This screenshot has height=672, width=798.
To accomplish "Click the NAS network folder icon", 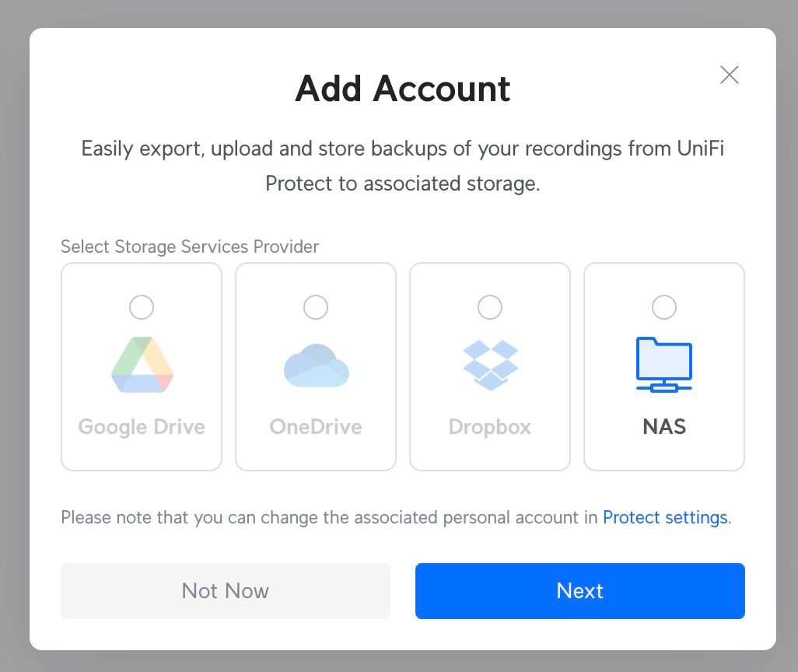I will 664,364.
